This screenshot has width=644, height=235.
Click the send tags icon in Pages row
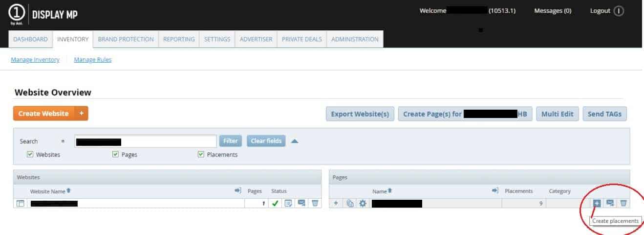(x=610, y=203)
